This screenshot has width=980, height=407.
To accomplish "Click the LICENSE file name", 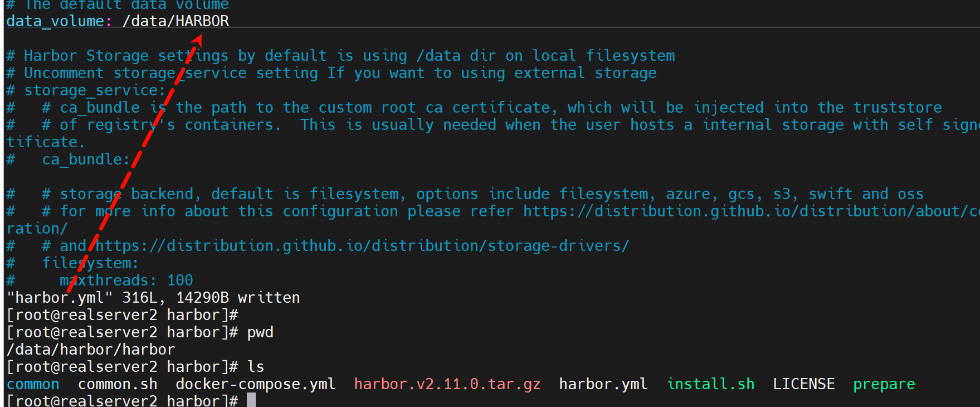I will coord(803,384).
